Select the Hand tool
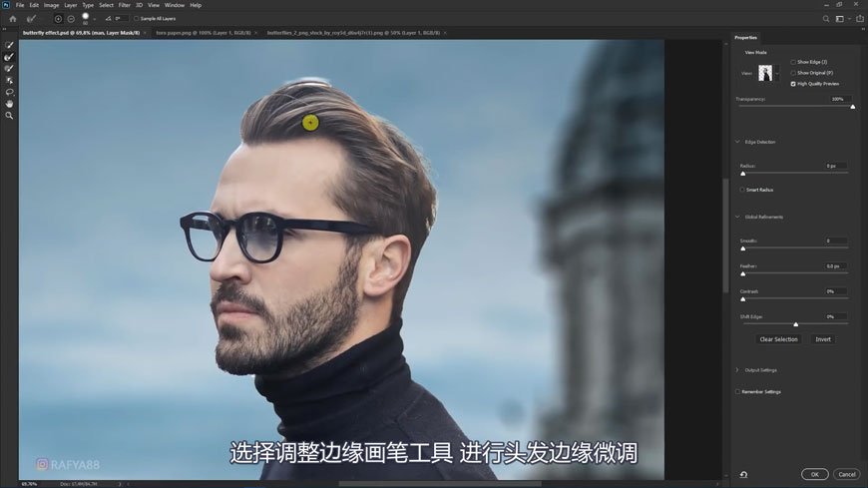The height and width of the screenshot is (488, 868). [10, 104]
